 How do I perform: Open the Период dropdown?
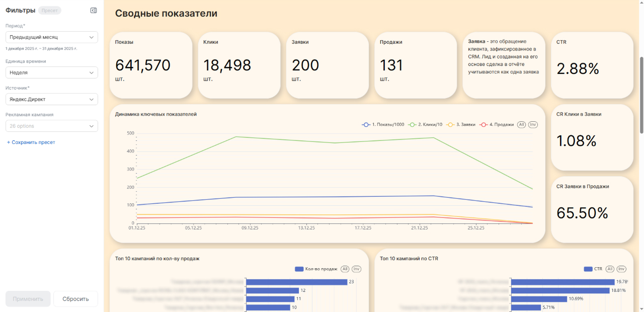[52, 37]
